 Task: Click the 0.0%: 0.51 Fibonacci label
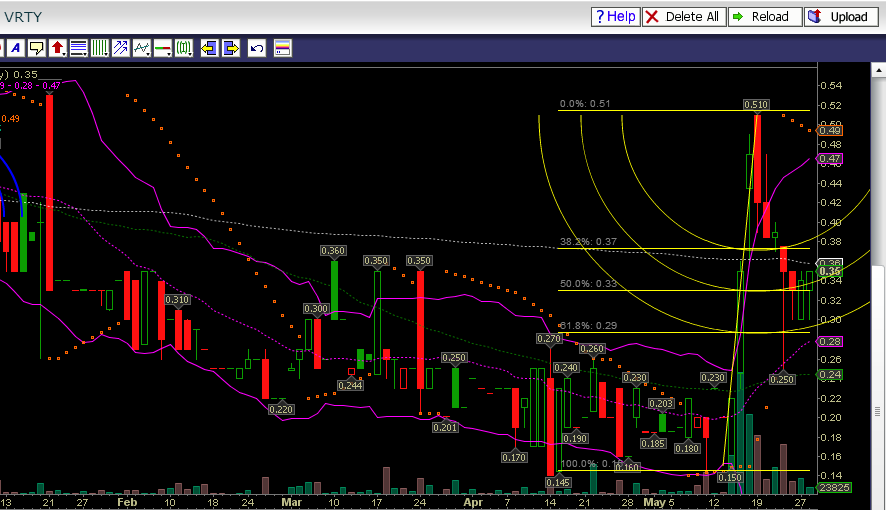[585, 103]
